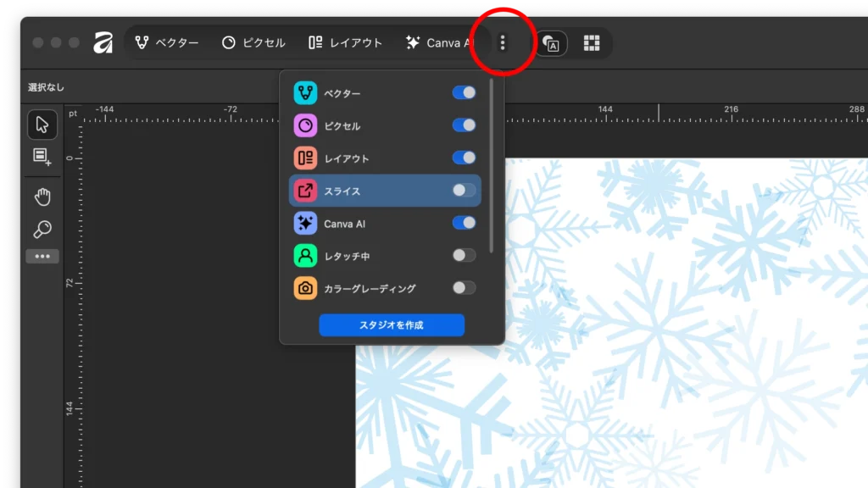Screen dimensions: 868x488
Task: Open the three-dot studio overflow menu
Action: 503,42
